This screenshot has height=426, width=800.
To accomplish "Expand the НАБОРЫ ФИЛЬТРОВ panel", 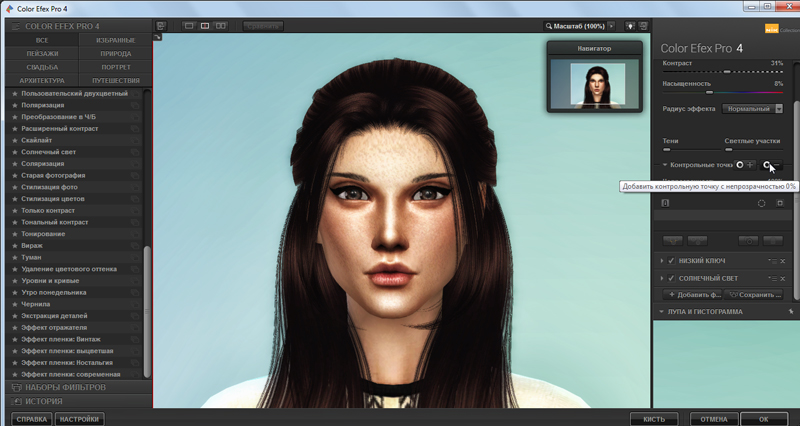I will click(79, 387).
